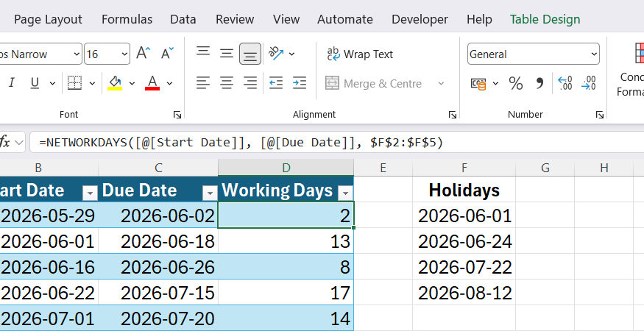Select Working Days cell showing 17
This screenshot has height=331, width=644.
pyautogui.click(x=286, y=293)
